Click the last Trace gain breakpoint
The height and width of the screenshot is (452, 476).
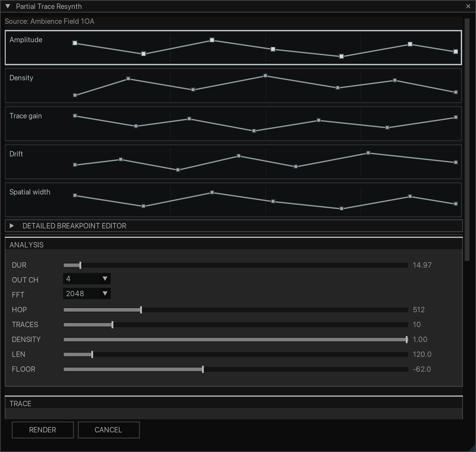coord(455,117)
